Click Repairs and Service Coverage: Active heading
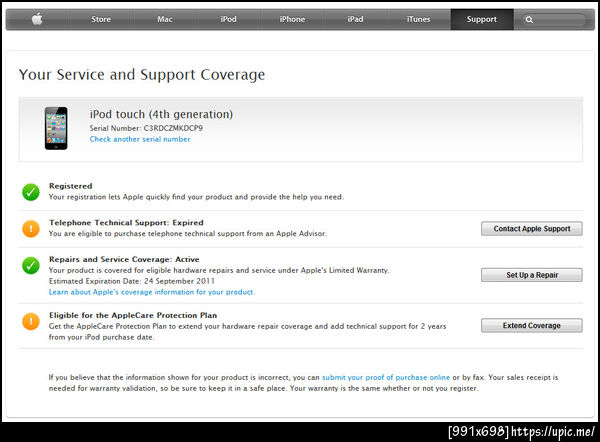The width and height of the screenshot is (600, 442). [124, 259]
